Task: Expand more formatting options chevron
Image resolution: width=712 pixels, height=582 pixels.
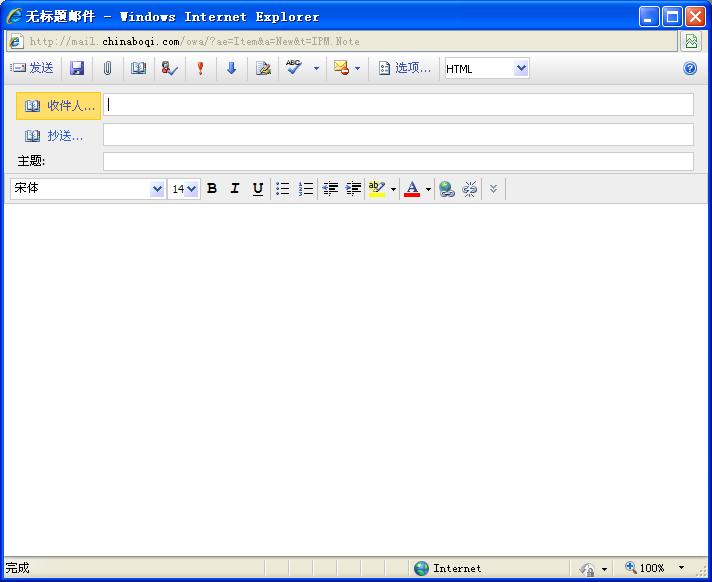Action: point(494,188)
